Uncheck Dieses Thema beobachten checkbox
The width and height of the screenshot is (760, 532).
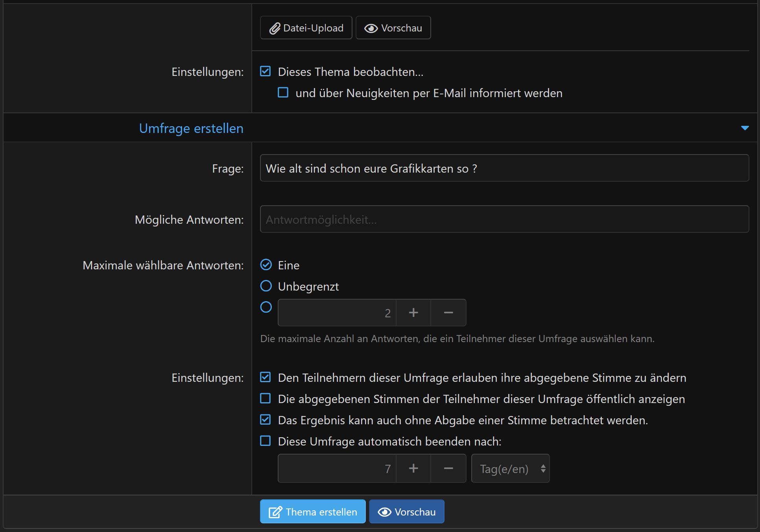[266, 72]
